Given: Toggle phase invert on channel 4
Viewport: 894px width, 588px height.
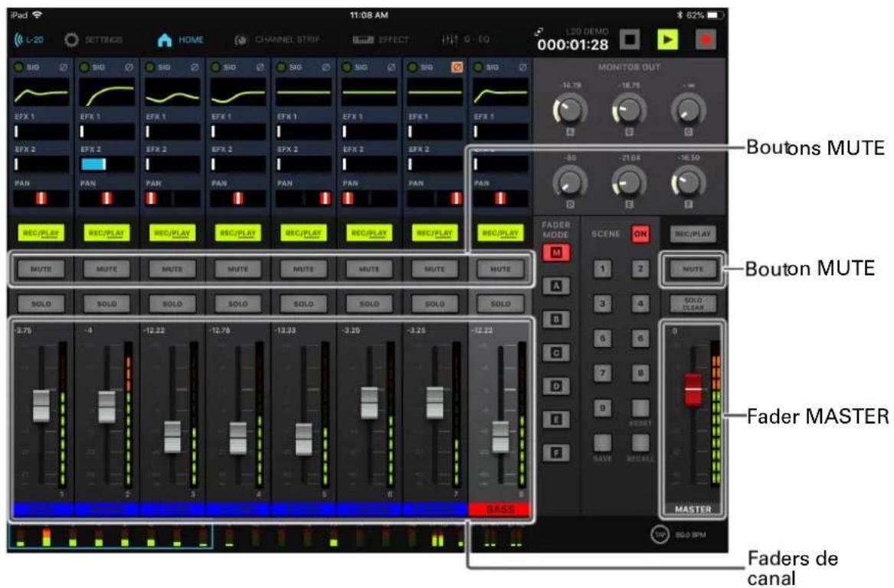Looking at the screenshot, I should [x=260, y=67].
